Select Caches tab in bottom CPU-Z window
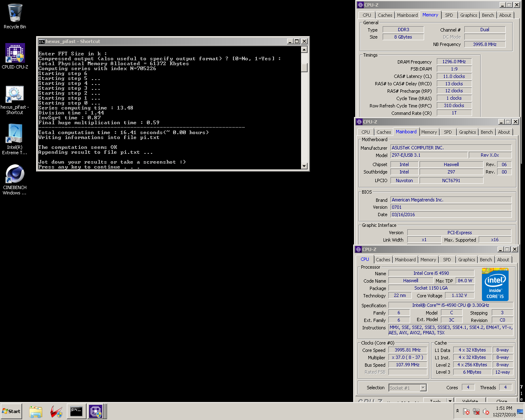Image resolution: width=525 pixels, height=420 pixels. tap(383, 260)
